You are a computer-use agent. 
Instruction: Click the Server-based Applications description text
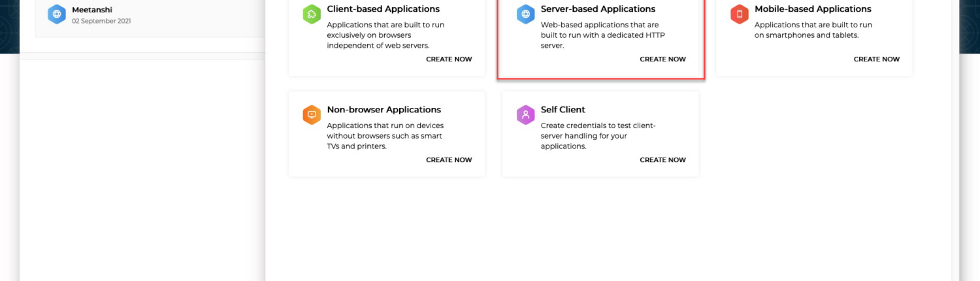click(x=603, y=35)
